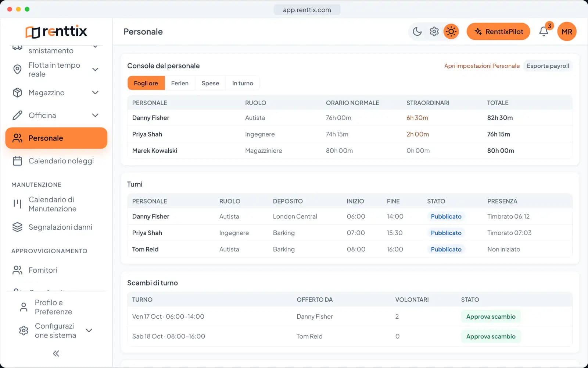Image resolution: width=588 pixels, height=368 pixels.
Task: Click Pubblicato status for Tom Reid
Action: pos(446,249)
